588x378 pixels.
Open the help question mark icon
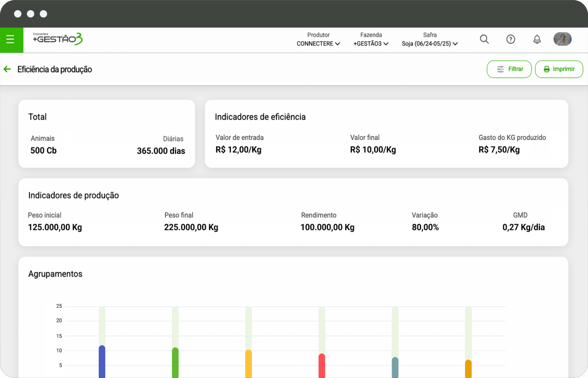click(510, 39)
